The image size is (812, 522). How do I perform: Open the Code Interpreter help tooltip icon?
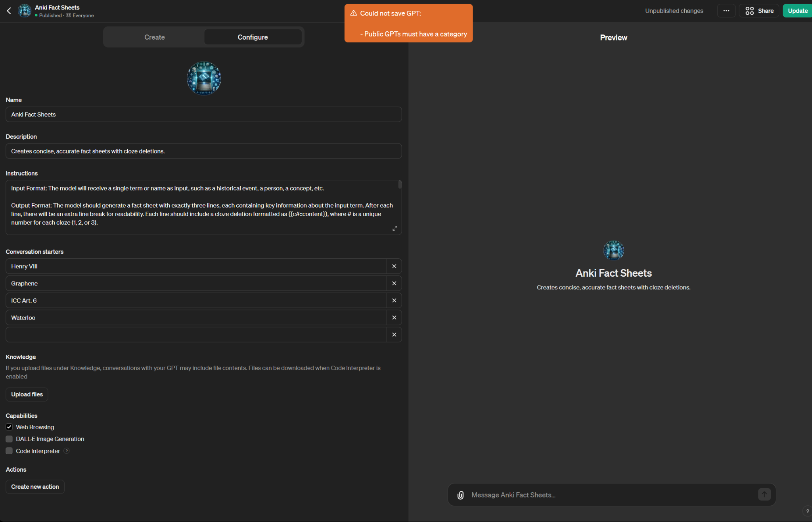point(67,451)
